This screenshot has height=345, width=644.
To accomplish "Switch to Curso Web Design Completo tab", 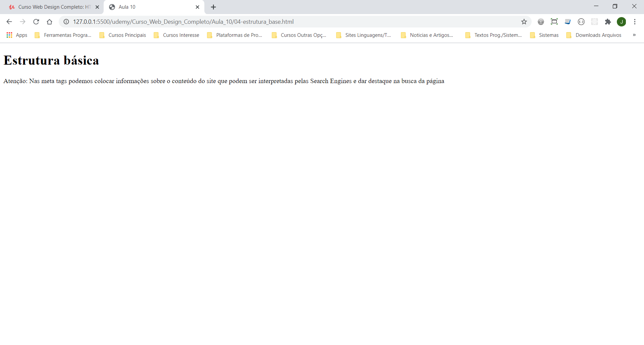I will click(54, 7).
